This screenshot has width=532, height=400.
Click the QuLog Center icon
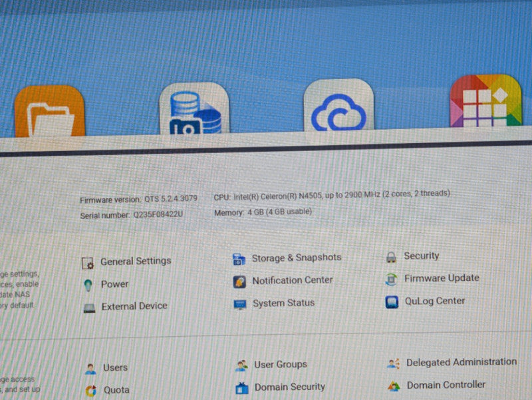click(x=392, y=302)
